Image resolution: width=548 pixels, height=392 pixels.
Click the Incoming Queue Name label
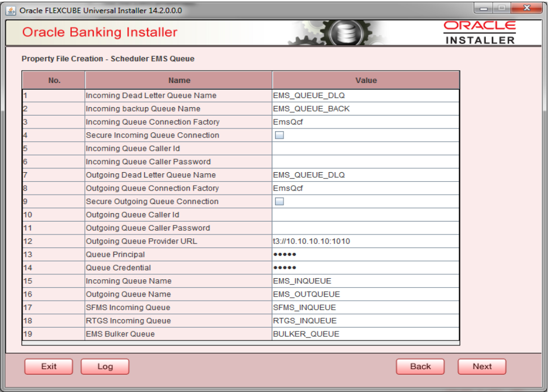(129, 281)
